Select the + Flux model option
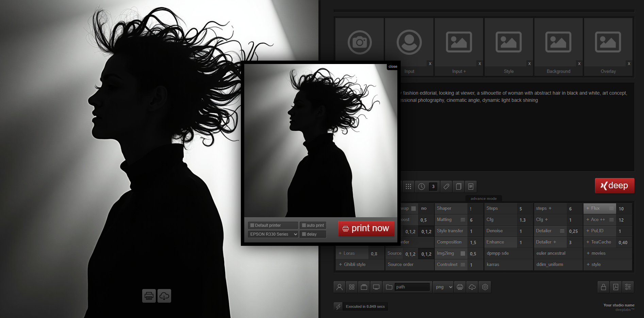Image resolution: width=644 pixels, height=318 pixels. [593, 208]
